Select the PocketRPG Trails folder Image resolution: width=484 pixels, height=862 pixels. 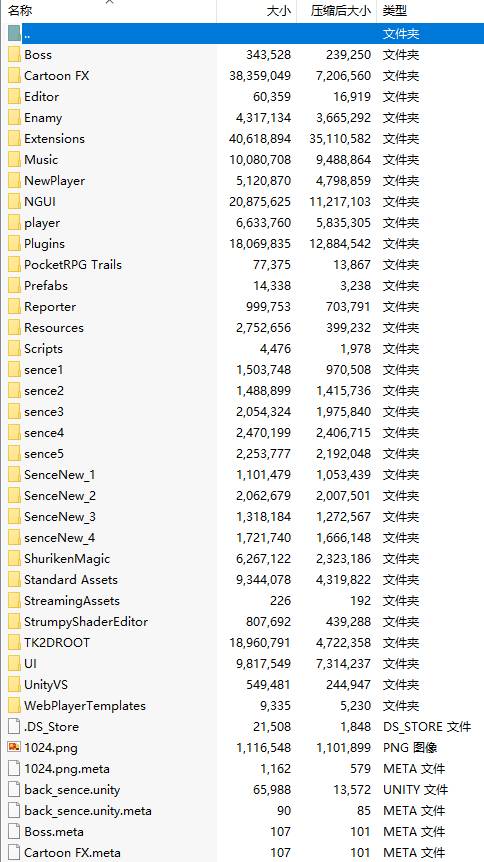coord(73,264)
